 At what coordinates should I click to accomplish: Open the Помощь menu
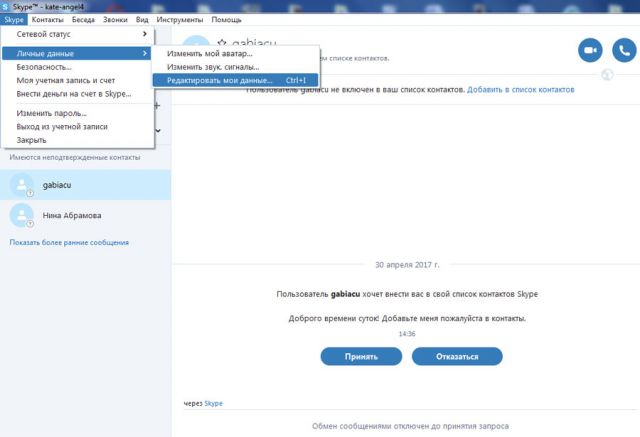pos(226,20)
